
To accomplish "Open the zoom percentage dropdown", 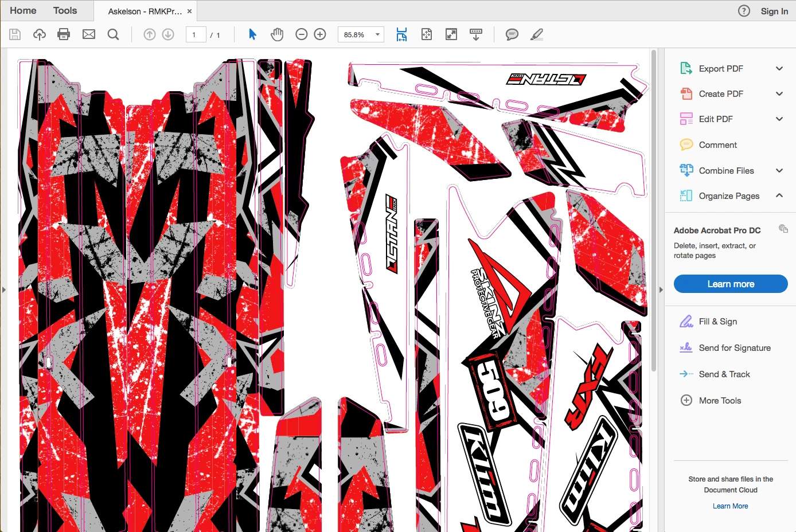I will pos(377,34).
